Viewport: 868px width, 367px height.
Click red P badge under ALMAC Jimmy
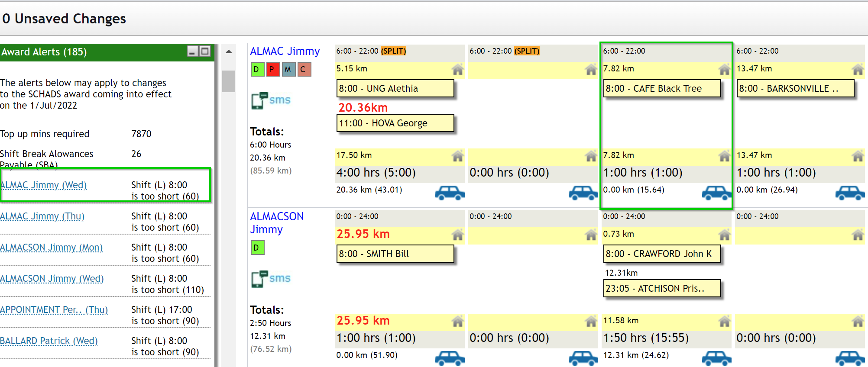click(272, 69)
